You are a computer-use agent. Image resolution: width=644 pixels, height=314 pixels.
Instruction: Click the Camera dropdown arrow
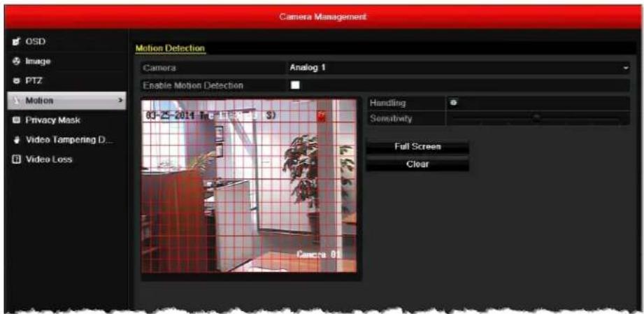coord(626,68)
